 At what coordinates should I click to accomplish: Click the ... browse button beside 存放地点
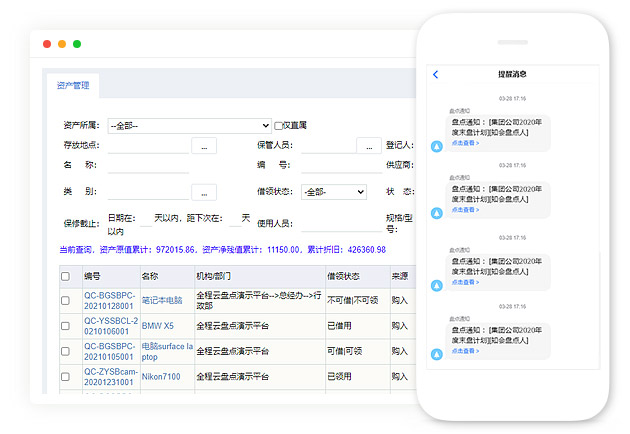(204, 145)
